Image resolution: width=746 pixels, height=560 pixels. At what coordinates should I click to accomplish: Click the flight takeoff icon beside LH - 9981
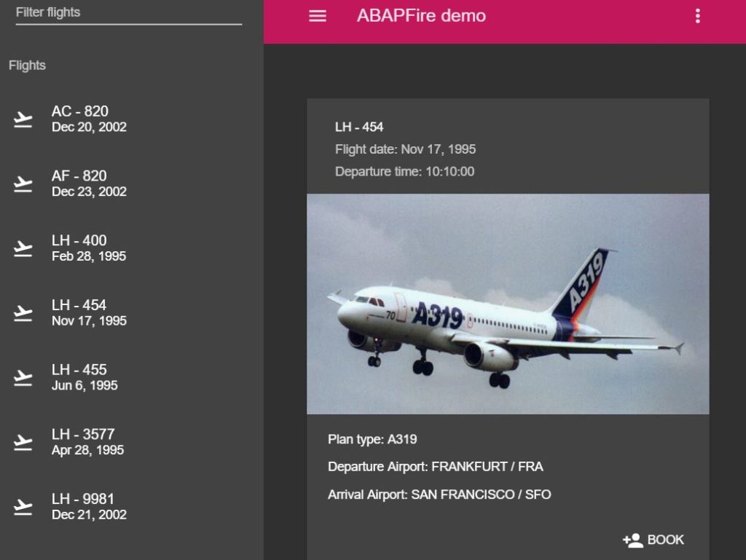23,507
